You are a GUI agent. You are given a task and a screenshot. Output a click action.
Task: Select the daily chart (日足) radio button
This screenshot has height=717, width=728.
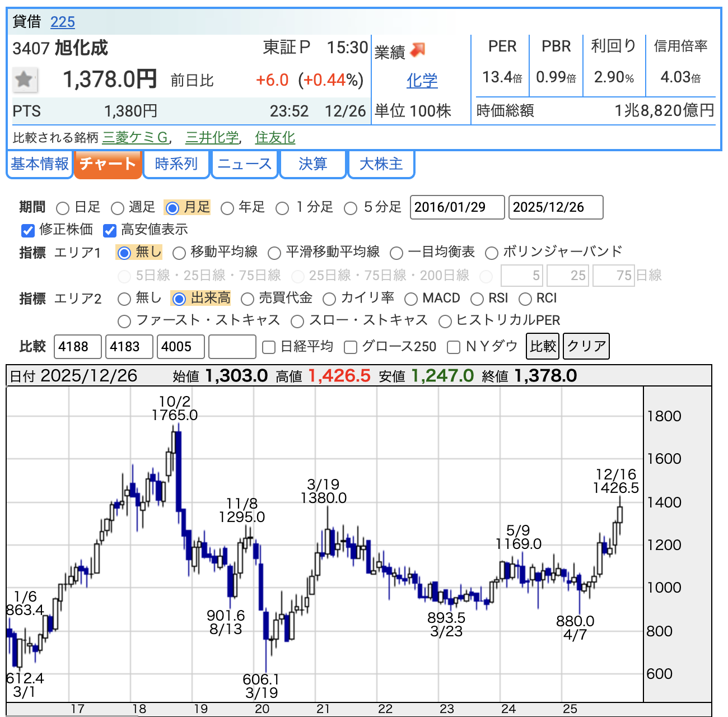63,208
